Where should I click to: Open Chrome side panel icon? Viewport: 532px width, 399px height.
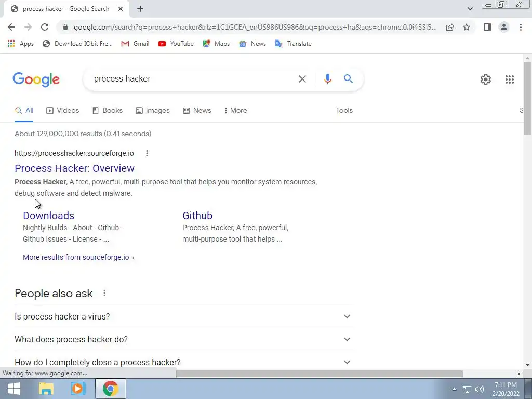487,27
